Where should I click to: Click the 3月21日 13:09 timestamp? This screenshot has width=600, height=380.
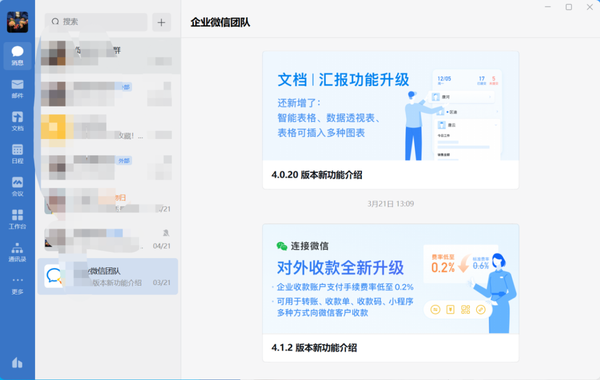(391, 204)
